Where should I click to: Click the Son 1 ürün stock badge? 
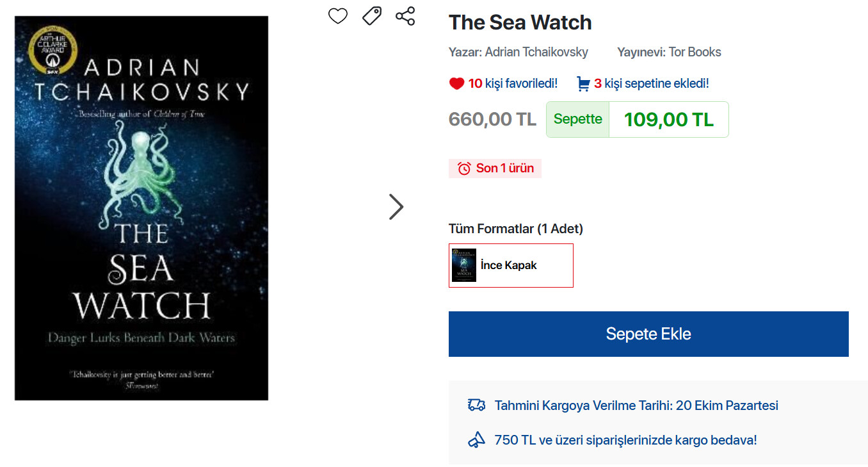pos(495,168)
